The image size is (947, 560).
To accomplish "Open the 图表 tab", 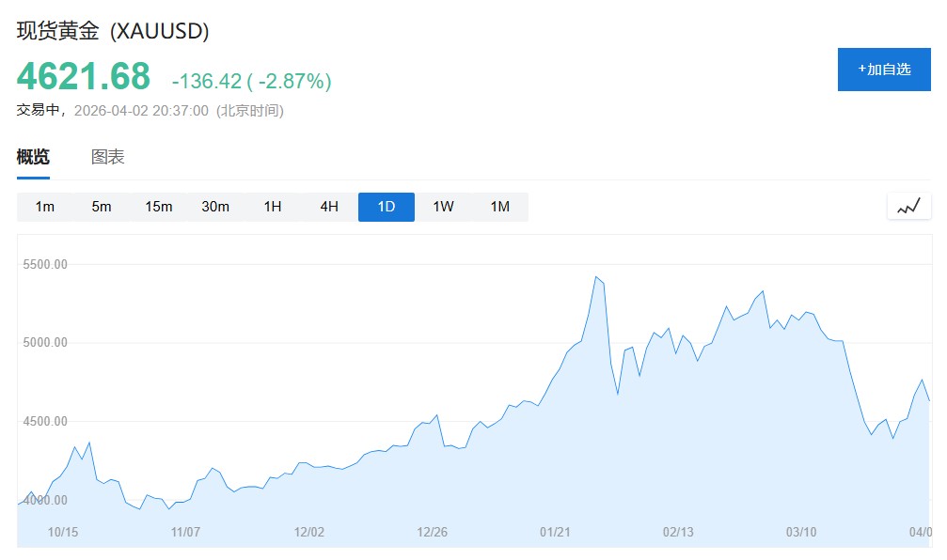I will [107, 157].
